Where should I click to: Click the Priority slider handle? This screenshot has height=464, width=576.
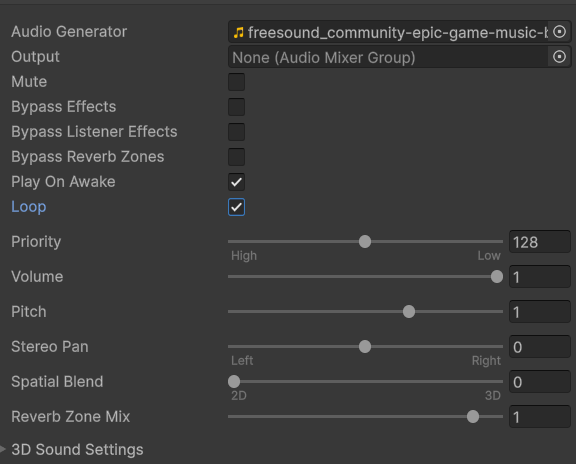[x=365, y=242]
